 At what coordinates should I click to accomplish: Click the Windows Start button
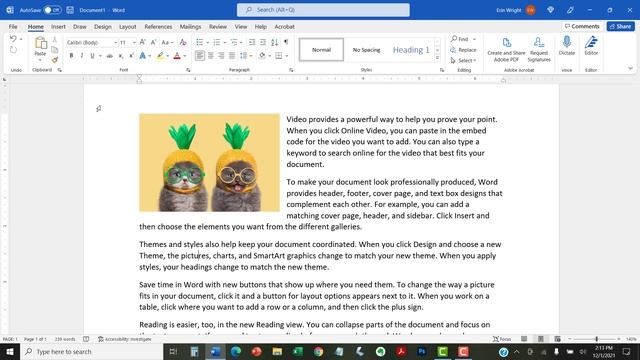click(10, 351)
